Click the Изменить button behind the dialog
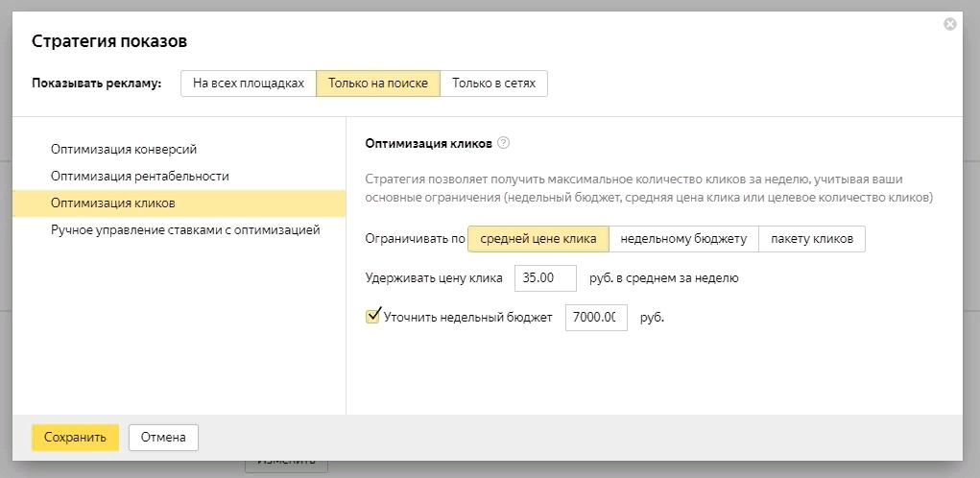Viewport: 980px width, 478px height. tap(286, 466)
